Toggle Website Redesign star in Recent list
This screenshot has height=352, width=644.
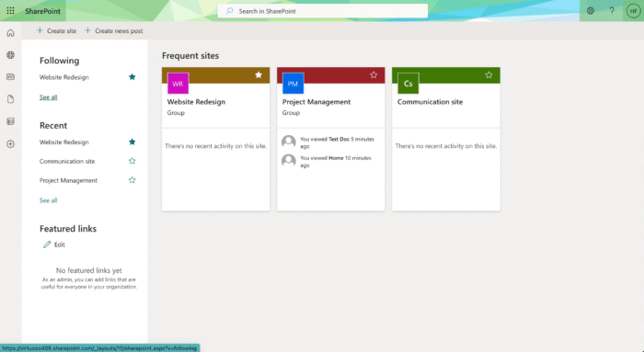[x=132, y=142]
